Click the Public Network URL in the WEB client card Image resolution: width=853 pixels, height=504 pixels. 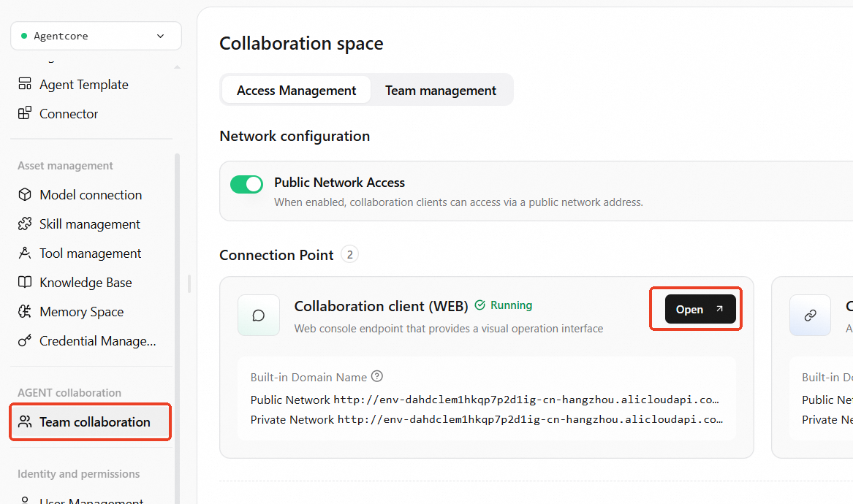[x=526, y=400]
